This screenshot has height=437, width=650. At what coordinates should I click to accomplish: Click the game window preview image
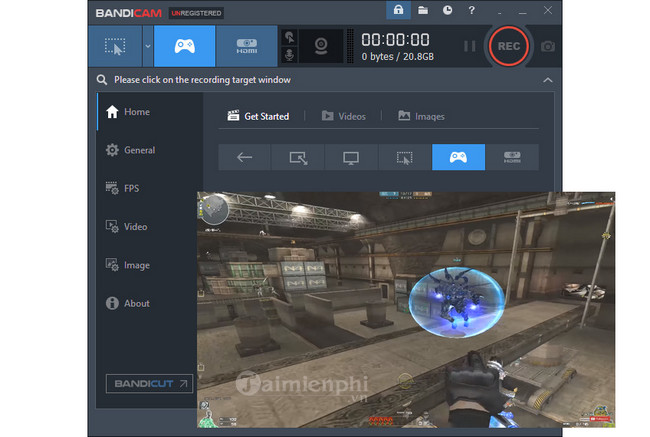pyautogui.click(x=406, y=309)
